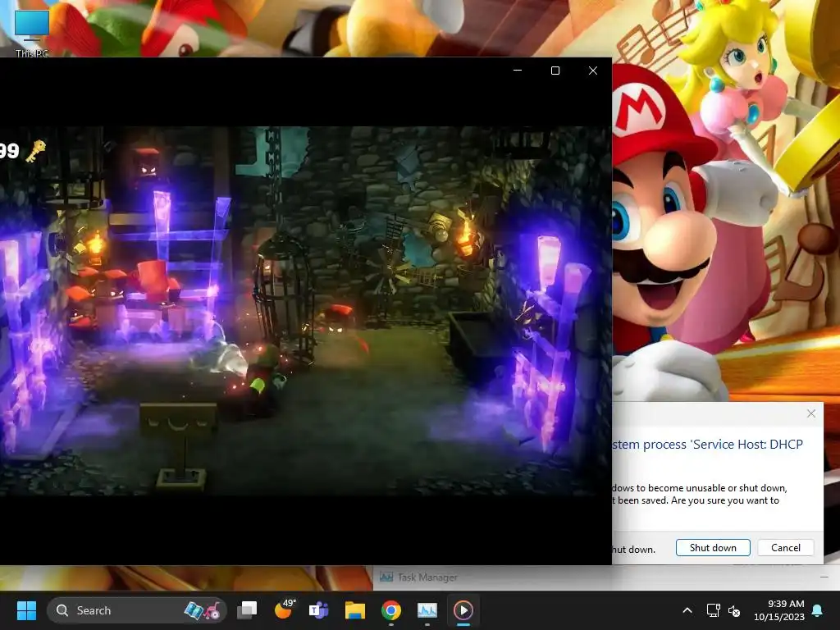Open the notifications bell icon
Viewport: 840px width, 630px height.
click(x=818, y=610)
